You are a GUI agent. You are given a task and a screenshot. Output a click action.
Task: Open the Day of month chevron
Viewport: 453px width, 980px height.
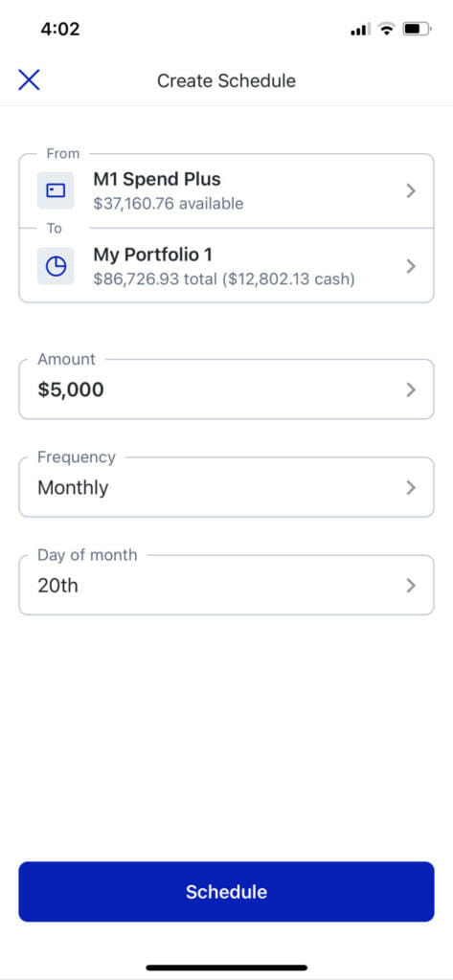click(411, 586)
